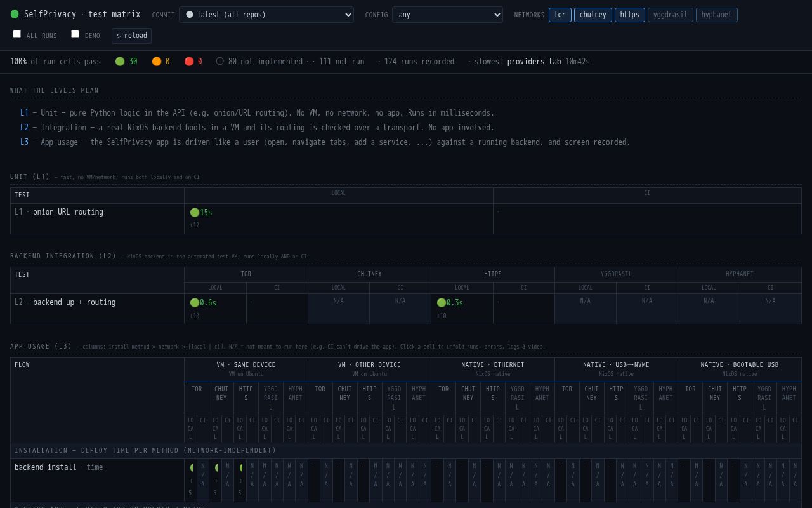Check the DEMO checkbox
The width and height of the screenshot is (812, 508).
(75, 34)
